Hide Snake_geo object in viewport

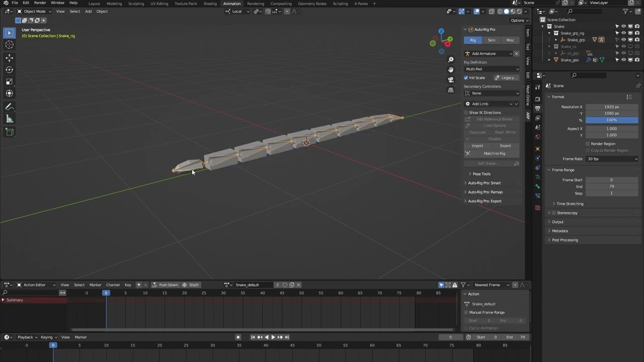click(x=623, y=60)
